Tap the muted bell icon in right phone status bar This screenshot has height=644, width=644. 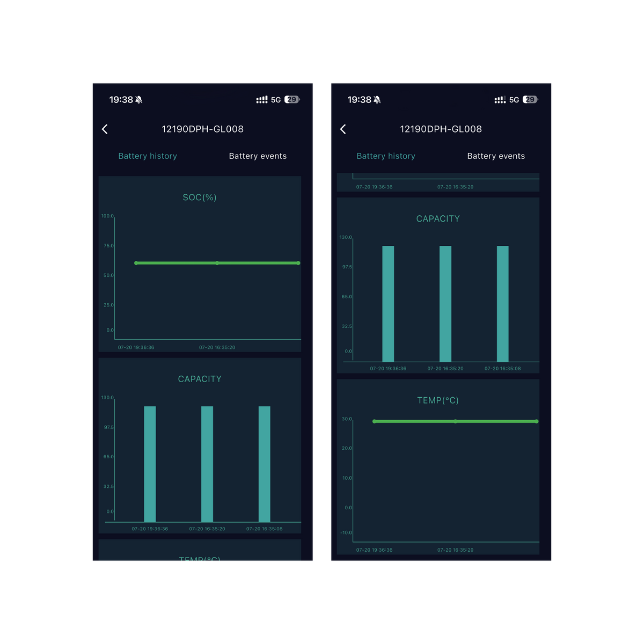[377, 100]
